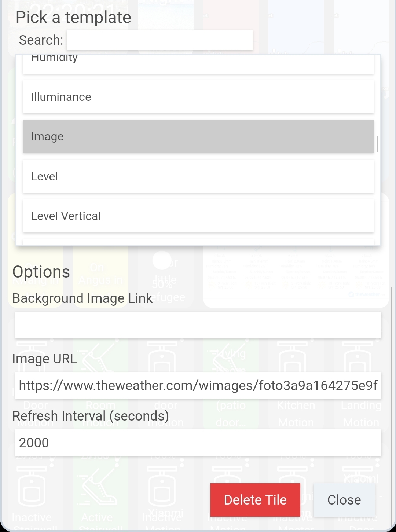Click the "Background Image Link" label

point(82,298)
